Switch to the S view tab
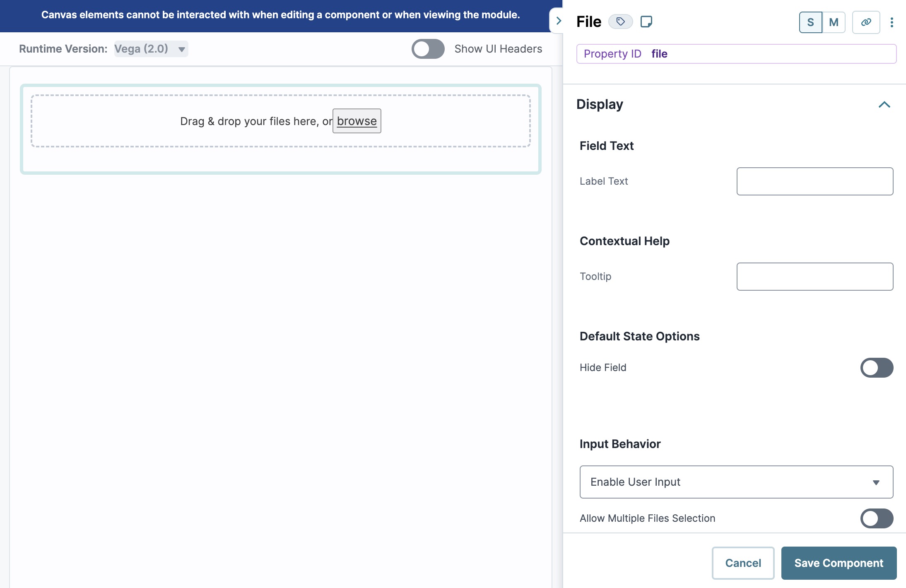The width and height of the screenshot is (906, 588). [810, 22]
